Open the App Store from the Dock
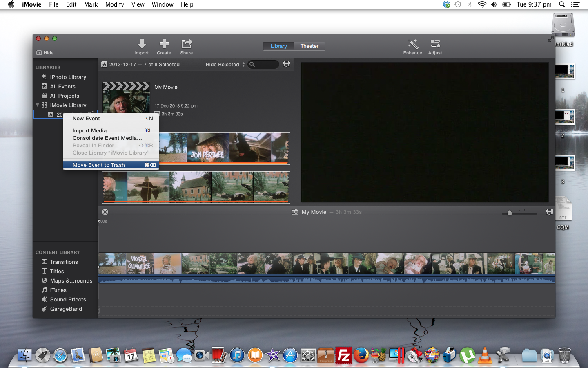The image size is (588, 368). 290,355
